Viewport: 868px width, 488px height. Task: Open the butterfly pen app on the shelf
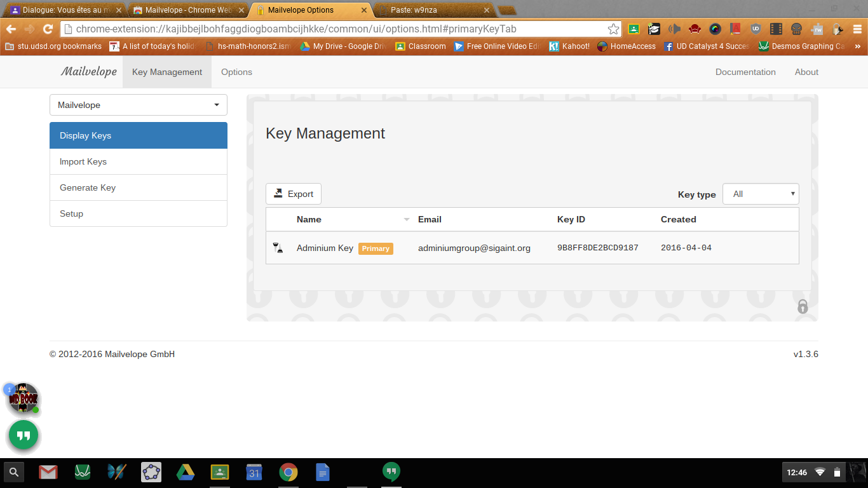coord(117,472)
